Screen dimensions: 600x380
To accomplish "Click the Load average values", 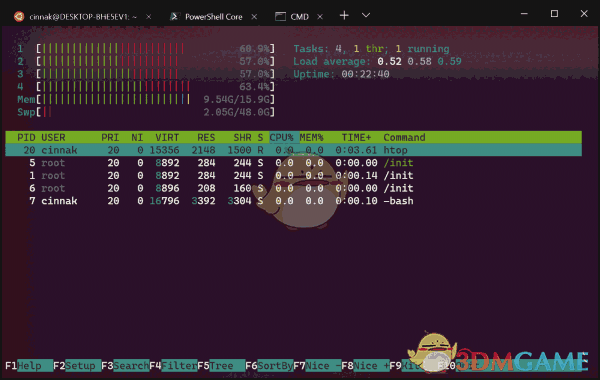I will [419, 61].
